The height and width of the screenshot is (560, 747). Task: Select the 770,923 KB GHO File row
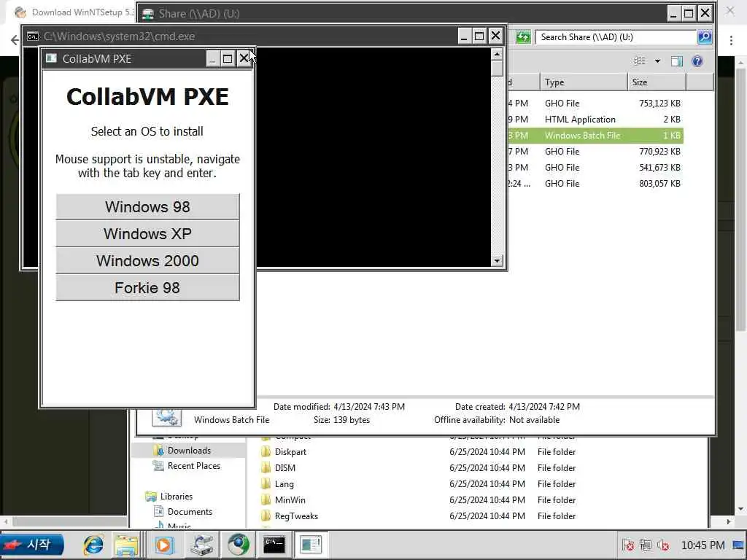point(594,152)
